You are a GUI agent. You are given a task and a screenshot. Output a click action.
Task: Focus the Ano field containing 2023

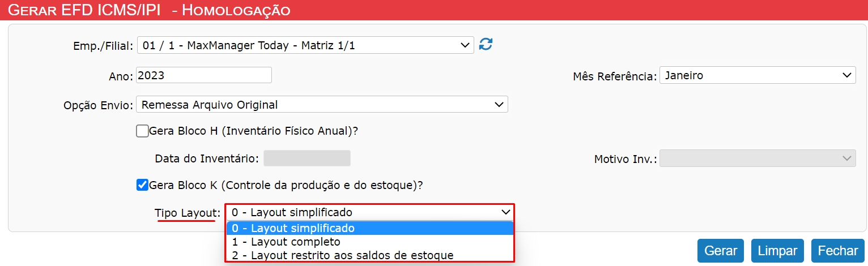[204, 75]
